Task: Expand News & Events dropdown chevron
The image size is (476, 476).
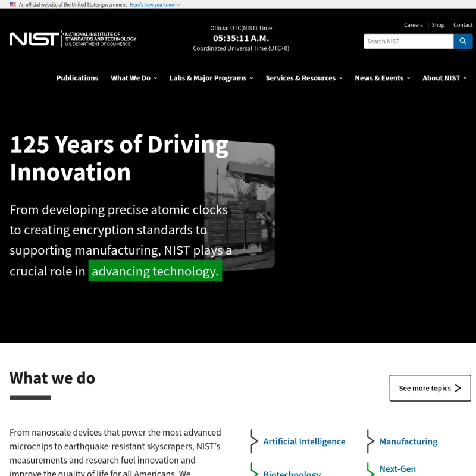Action: pos(409,78)
